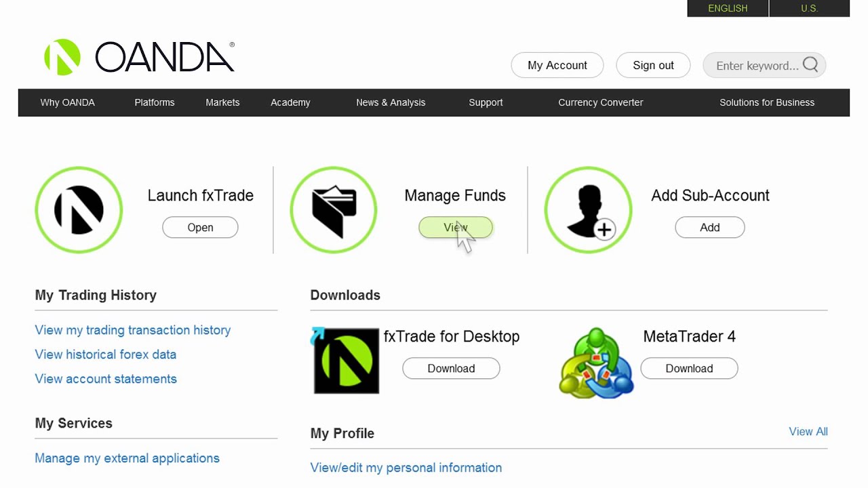Open View historical forex data link
This screenshot has width=868, height=488.
tap(106, 354)
